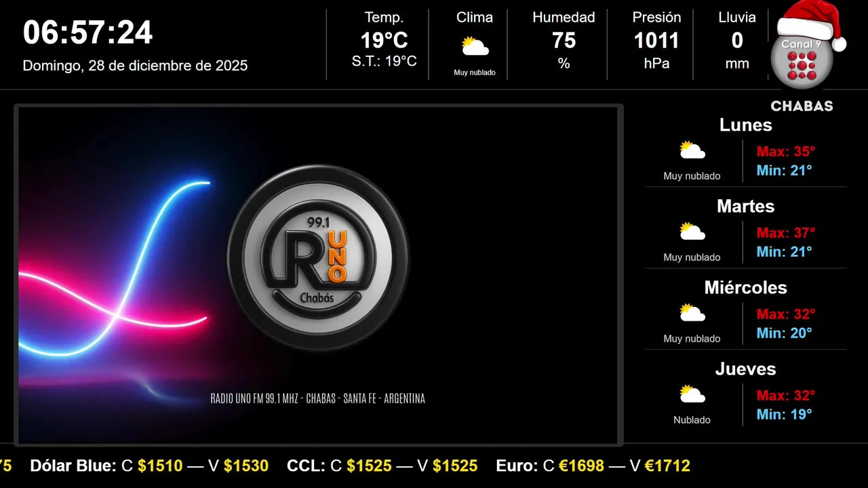Click the hPa unit text
Screen dimensions: 868x488
point(656,64)
